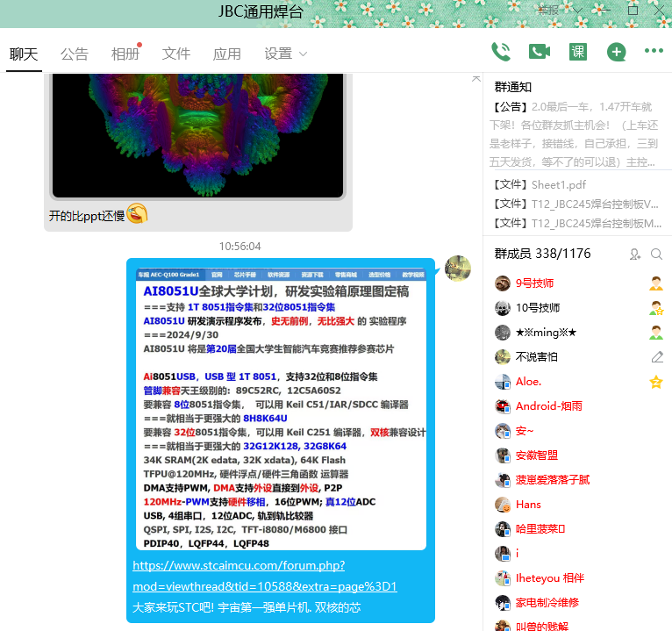This screenshot has height=631, width=672.
Task: Click the sender avatar next to the blue message
Action: (458, 269)
